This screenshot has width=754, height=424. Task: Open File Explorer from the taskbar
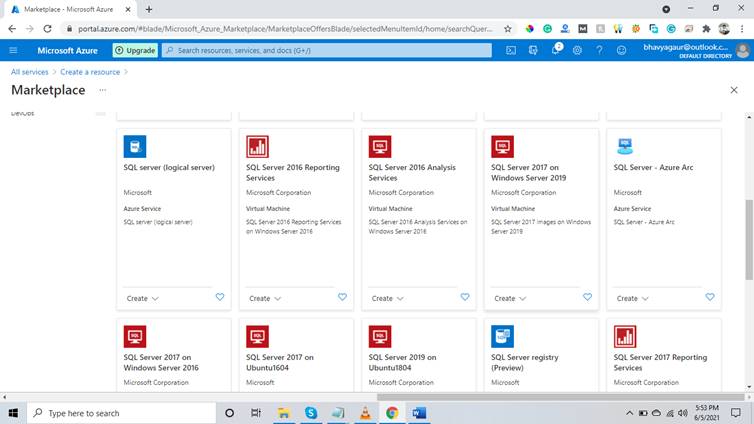pyautogui.click(x=284, y=413)
